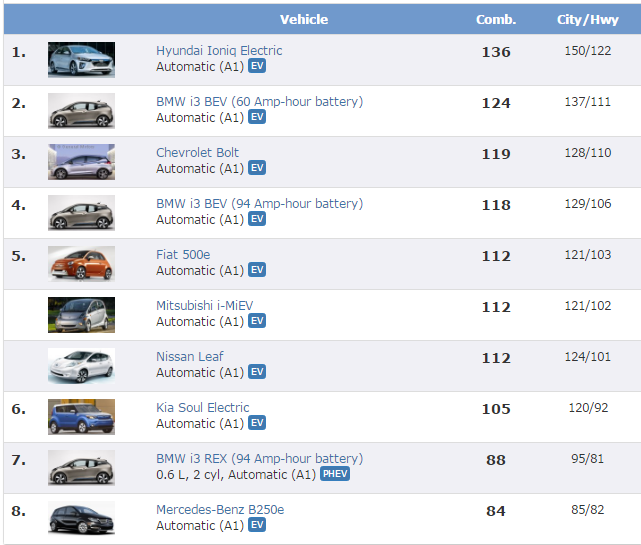Image resolution: width=641 pixels, height=545 pixels.
Task: Open the Mitsubishi i-MiEV link
Action: click(203, 306)
